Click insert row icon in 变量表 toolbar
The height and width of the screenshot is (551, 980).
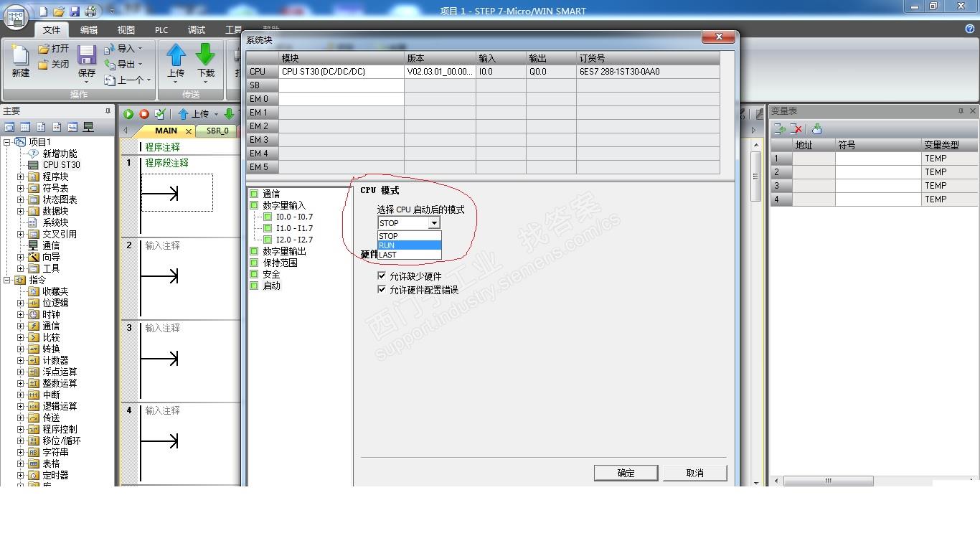click(x=779, y=129)
